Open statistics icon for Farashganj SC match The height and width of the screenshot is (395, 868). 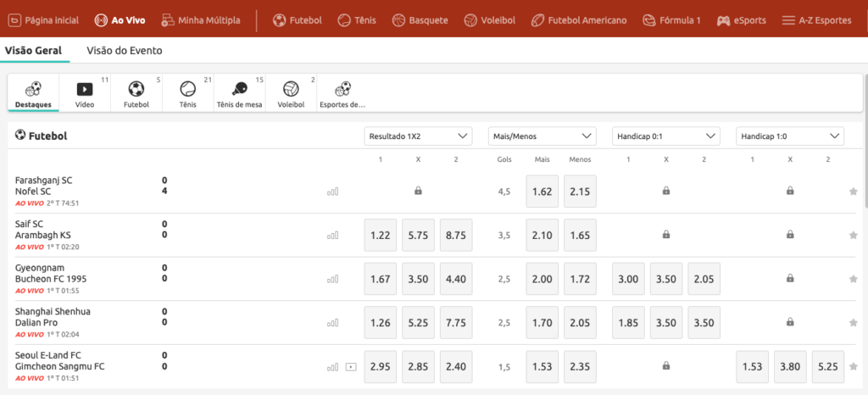(332, 192)
